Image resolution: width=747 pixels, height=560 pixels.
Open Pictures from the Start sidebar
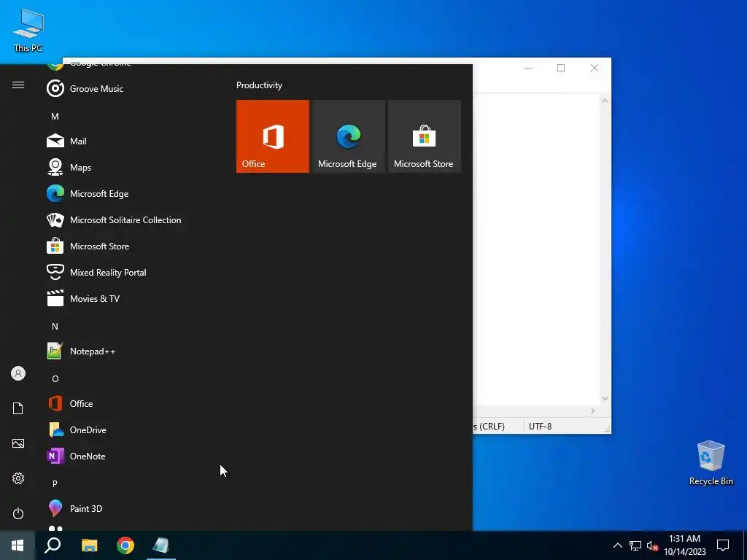point(18,443)
